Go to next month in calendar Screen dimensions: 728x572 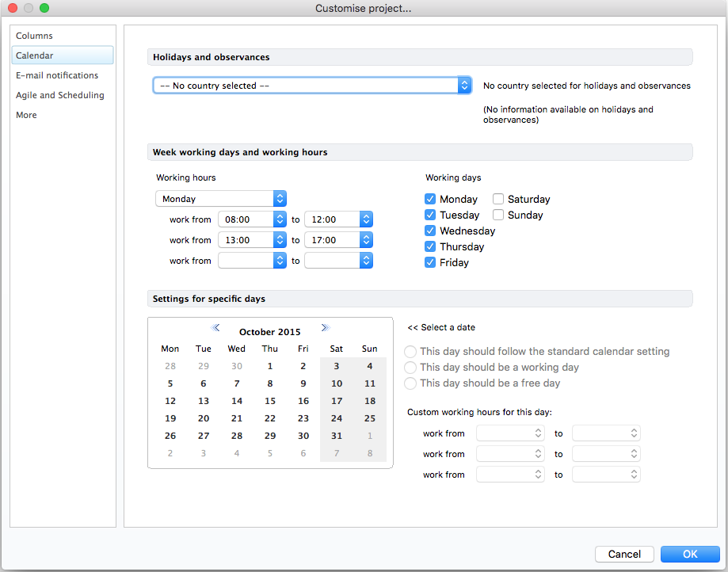(x=325, y=327)
